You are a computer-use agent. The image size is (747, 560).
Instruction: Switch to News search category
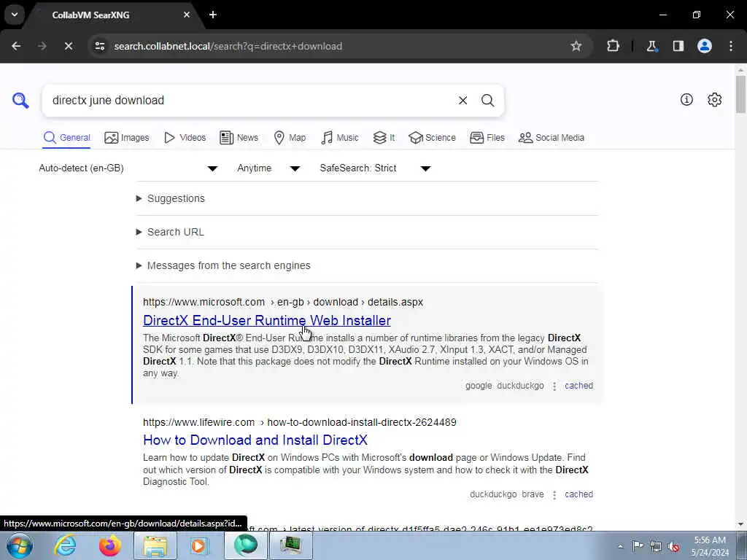coord(239,138)
